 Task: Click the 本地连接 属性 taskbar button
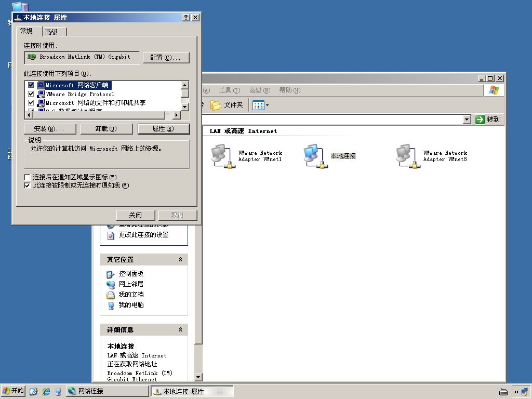192,391
